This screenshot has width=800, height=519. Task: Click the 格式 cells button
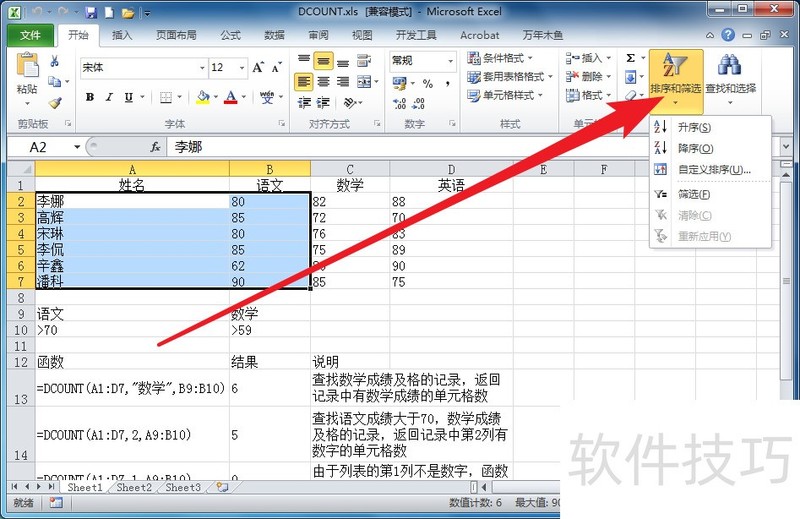[588, 95]
